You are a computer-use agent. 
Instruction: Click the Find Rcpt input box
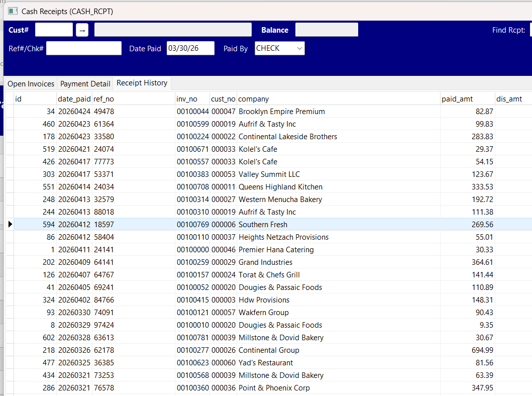530,30
